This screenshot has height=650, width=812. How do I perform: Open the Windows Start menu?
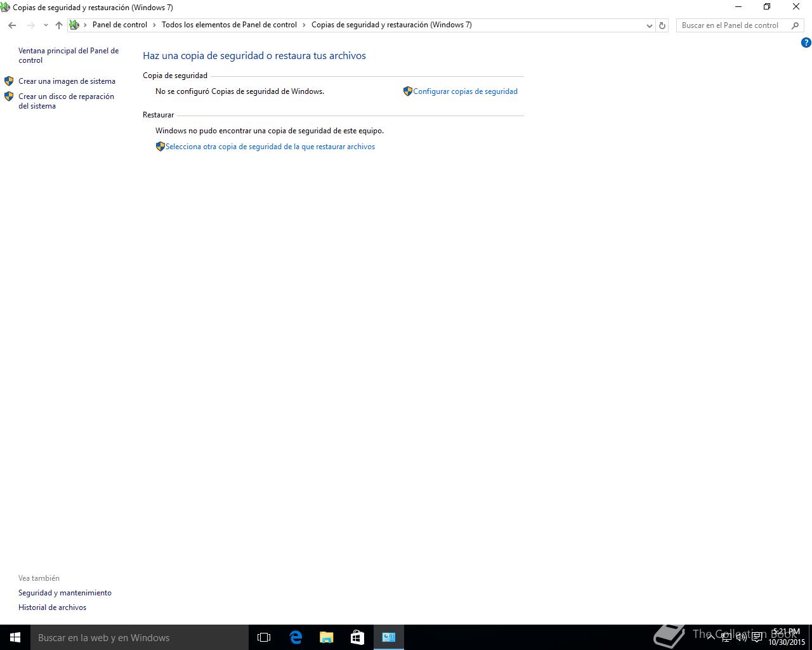[15, 637]
